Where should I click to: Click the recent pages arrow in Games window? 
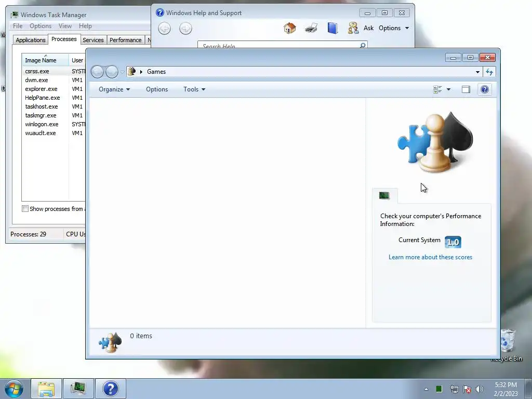(x=122, y=72)
